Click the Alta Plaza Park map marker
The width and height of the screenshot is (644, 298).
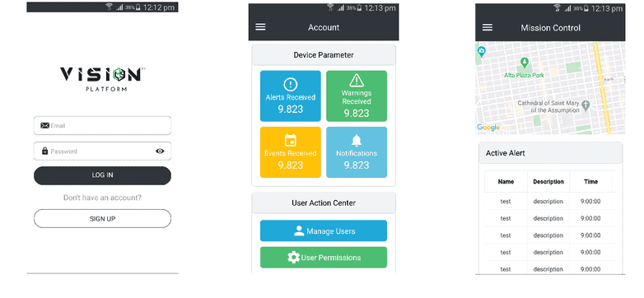pos(524,63)
